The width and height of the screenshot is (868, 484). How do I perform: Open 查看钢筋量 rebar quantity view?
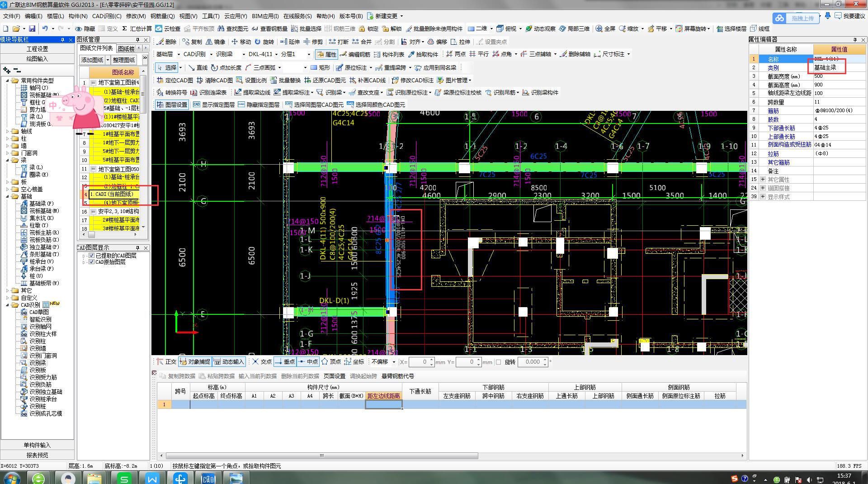click(x=269, y=28)
